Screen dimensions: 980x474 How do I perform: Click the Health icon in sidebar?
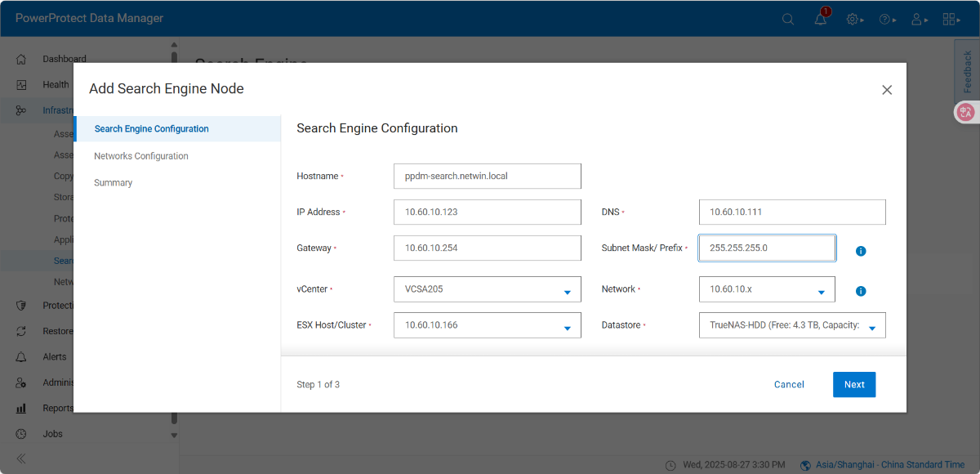[x=21, y=84]
